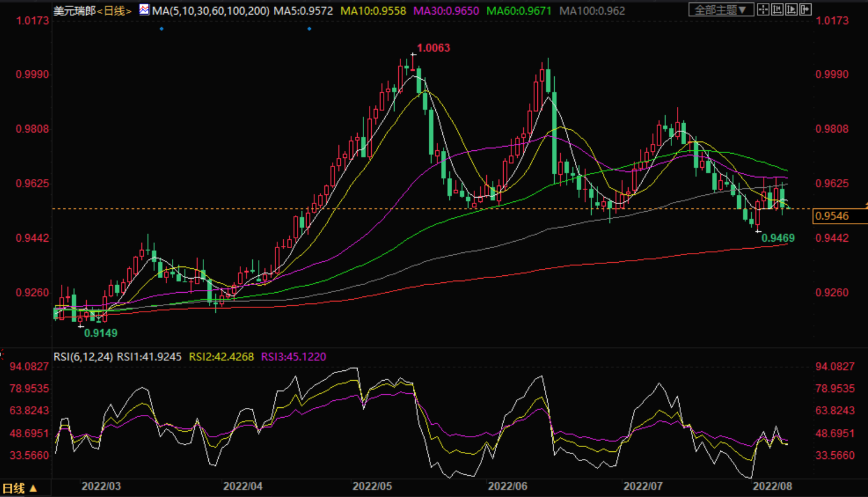868x497 pixels.
Task: Click the exit-panel arrow icon
Action: click(x=805, y=9)
